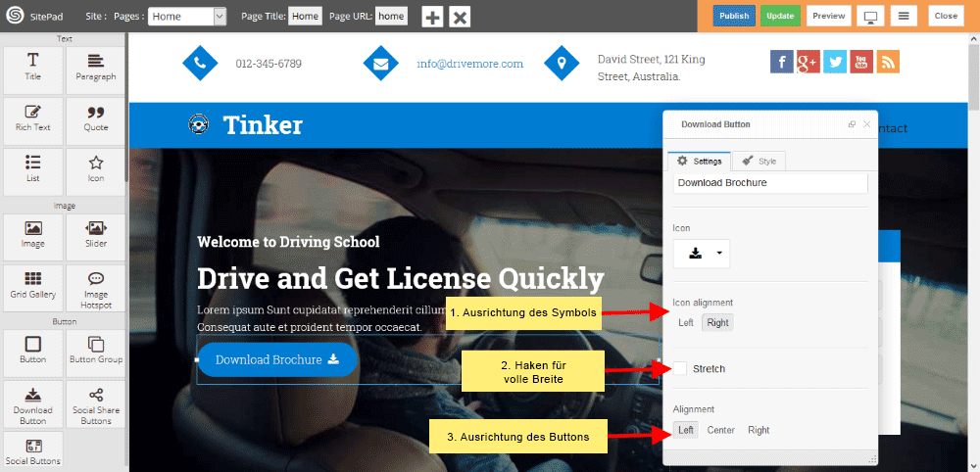The width and height of the screenshot is (980, 472).
Task: Open the Pages dropdown
Action: click(187, 17)
